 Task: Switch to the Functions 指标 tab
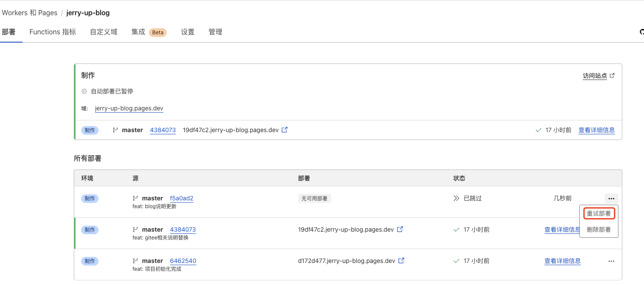coord(53,32)
